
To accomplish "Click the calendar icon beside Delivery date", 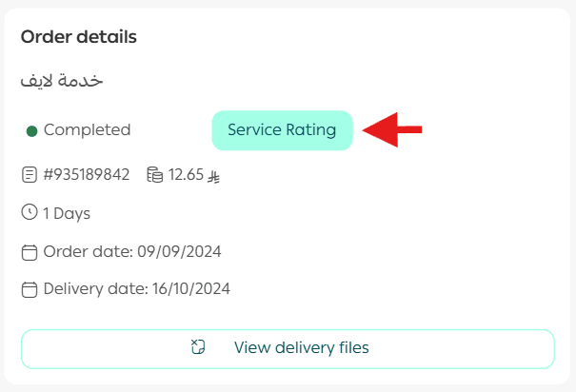I will click(30, 289).
